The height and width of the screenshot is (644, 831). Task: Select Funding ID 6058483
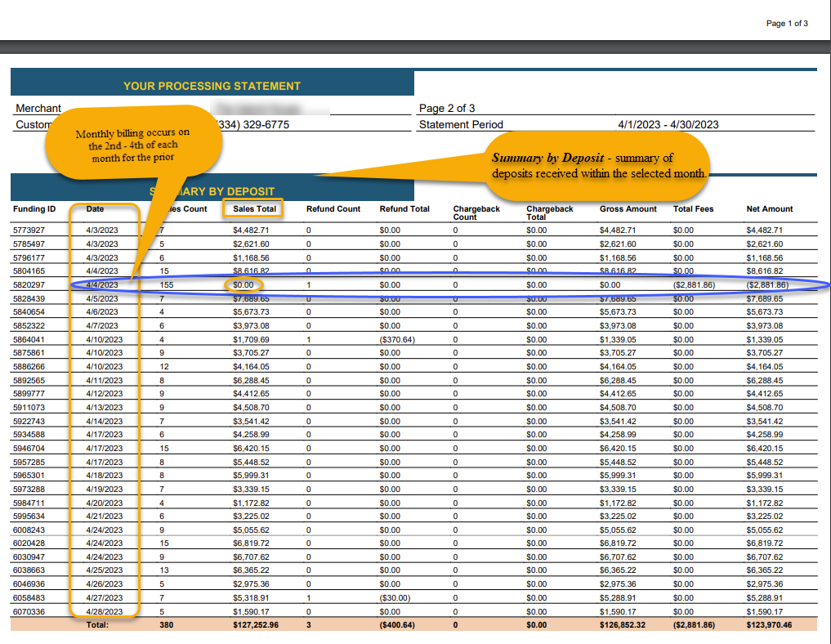tap(29, 597)
